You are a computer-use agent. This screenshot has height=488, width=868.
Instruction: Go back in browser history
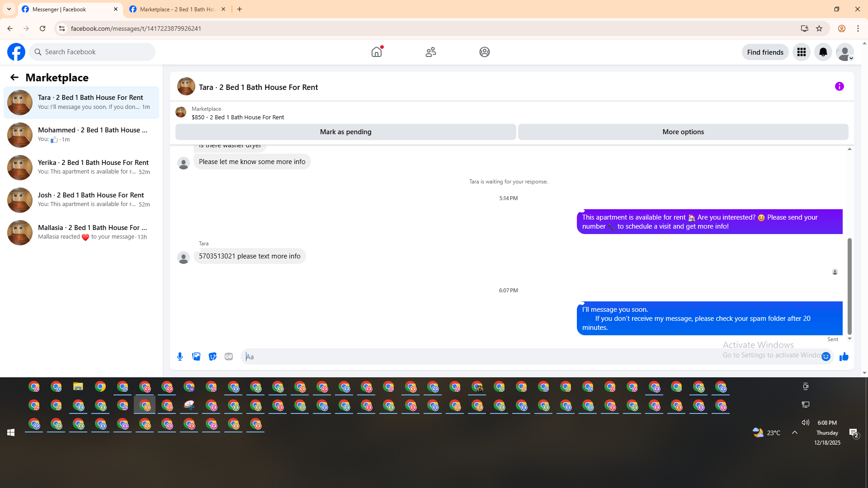coord(10,28)
